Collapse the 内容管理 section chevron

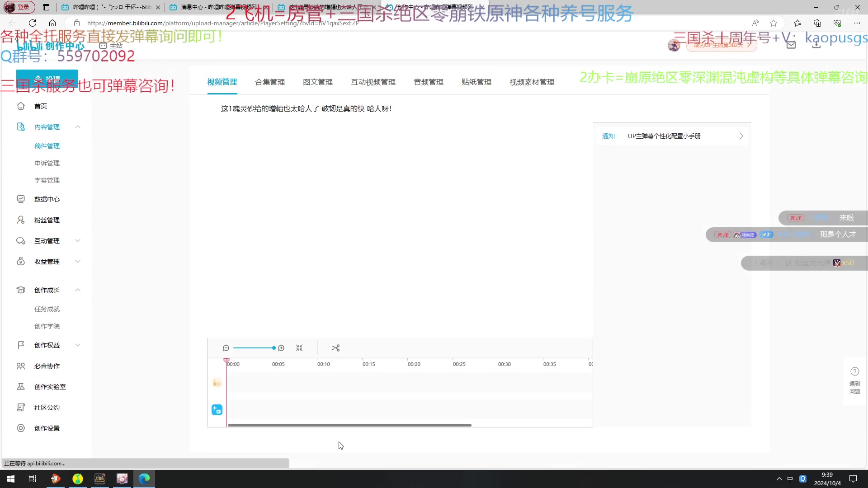[x=78, y=127]
